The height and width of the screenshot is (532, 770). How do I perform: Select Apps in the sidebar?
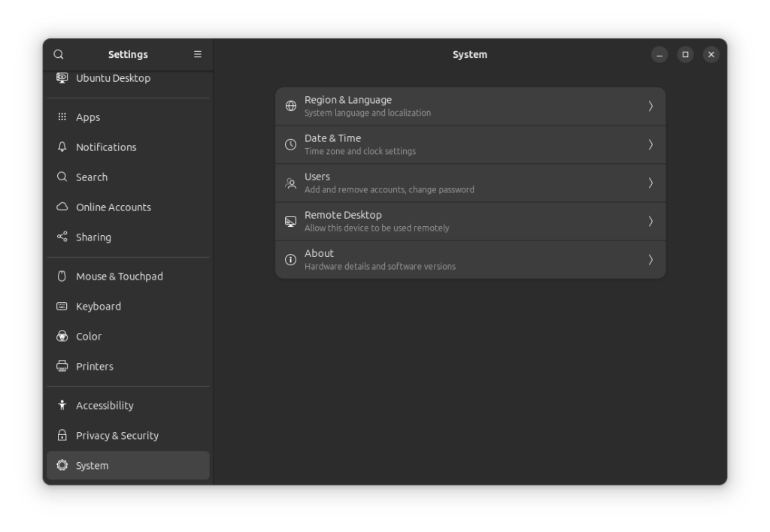click(x=88, y=117)
